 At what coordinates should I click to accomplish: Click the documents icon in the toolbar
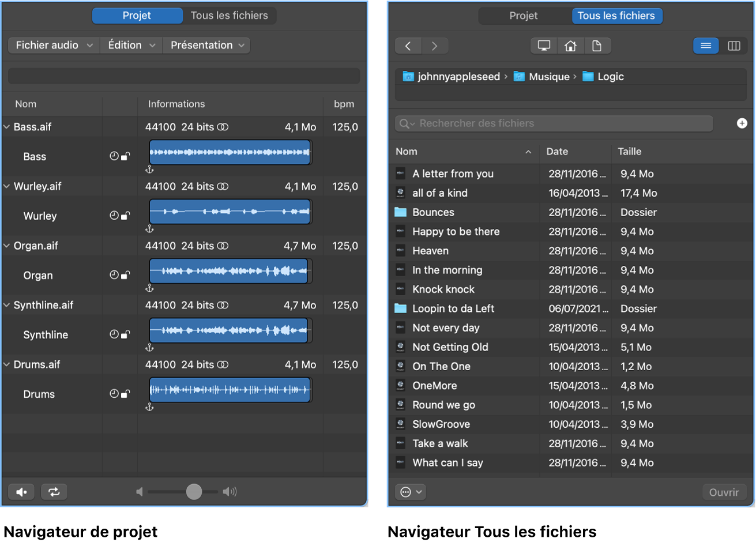[598, 46]
